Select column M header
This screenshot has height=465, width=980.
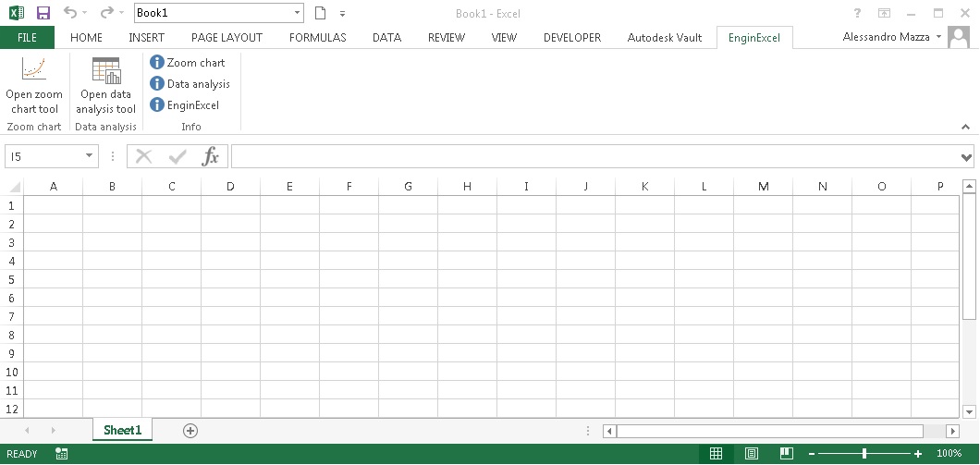point(763,186)
